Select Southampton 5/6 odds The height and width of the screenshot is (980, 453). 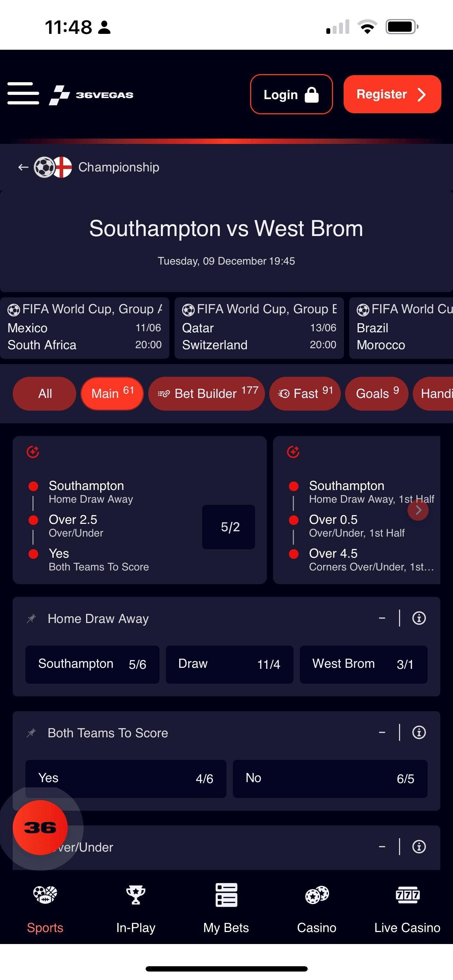pyautogui.click(x=92, y=664)
